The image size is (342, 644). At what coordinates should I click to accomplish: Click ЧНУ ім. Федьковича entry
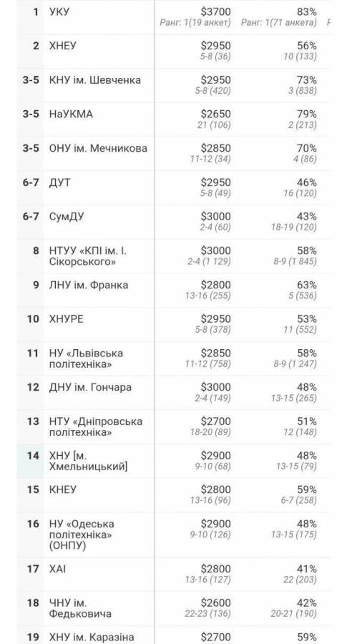pos(80,608)
